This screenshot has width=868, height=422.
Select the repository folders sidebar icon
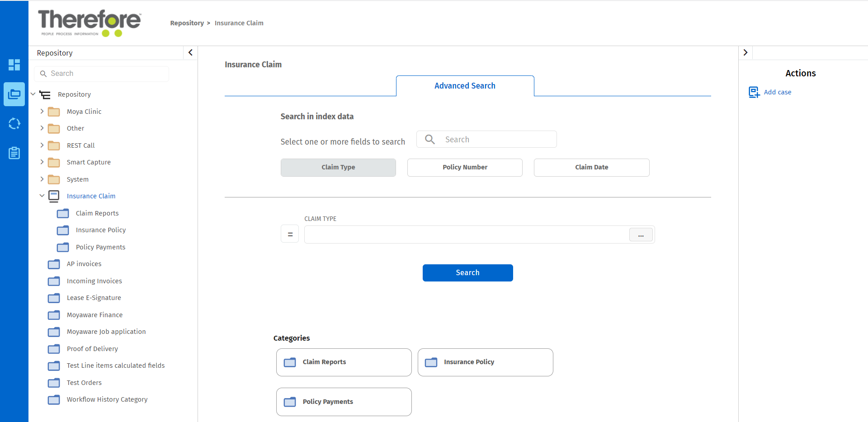tap(14, 94)
